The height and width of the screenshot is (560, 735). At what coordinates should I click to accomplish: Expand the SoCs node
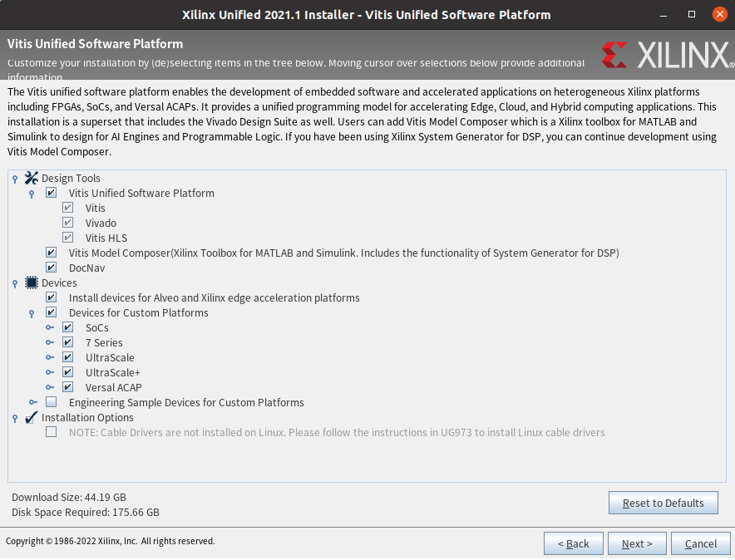[x=50, y=327]
